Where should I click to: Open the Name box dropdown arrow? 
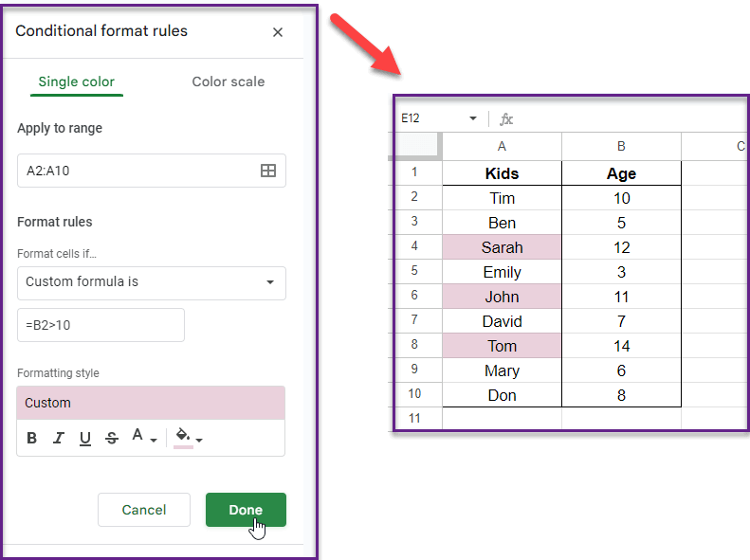point(473,118)
